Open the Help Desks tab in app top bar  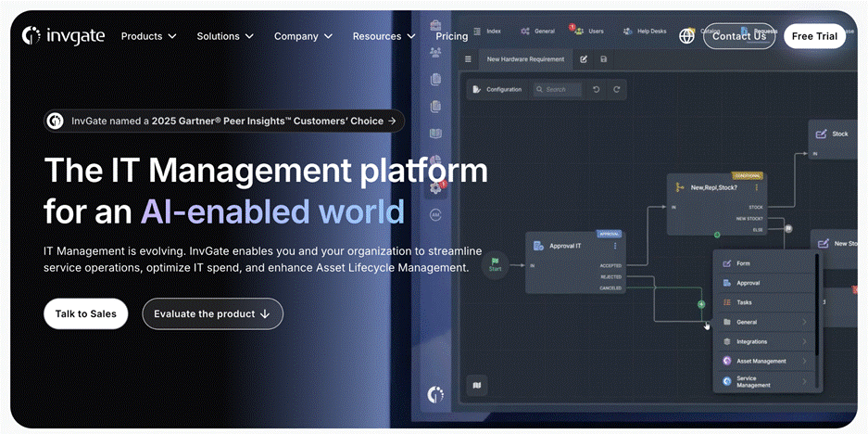click(x=645, y=31)
